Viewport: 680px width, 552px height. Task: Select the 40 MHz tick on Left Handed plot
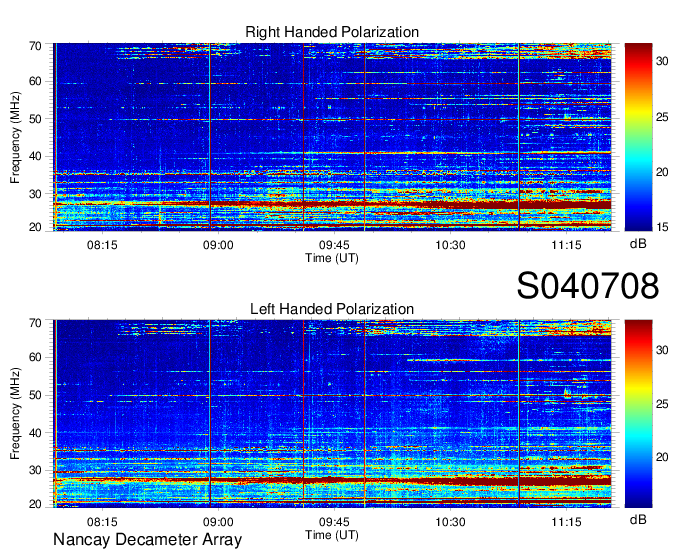(35, 433)
